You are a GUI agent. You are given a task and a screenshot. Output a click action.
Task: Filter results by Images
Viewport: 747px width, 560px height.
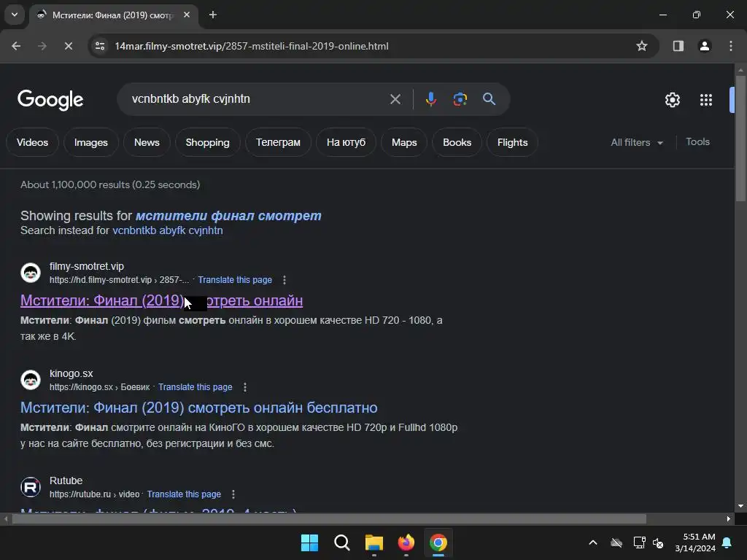[x=91, y=142]
